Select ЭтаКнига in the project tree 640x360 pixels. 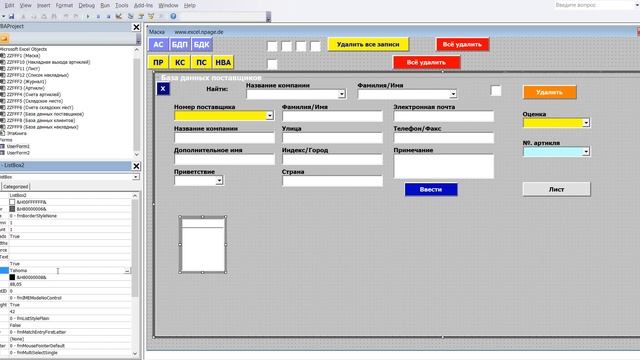pyautogui.click(x=16, y=133)
